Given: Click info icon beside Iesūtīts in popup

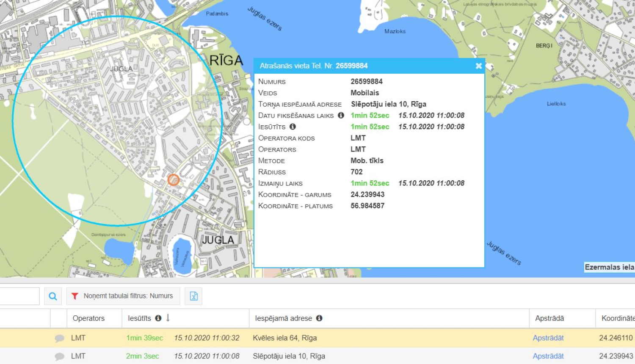Looking at the screenshot, I should pos(293,127).
